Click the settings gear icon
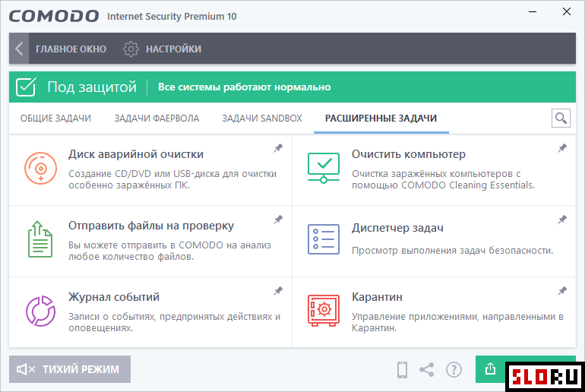 tap(131, 49)
